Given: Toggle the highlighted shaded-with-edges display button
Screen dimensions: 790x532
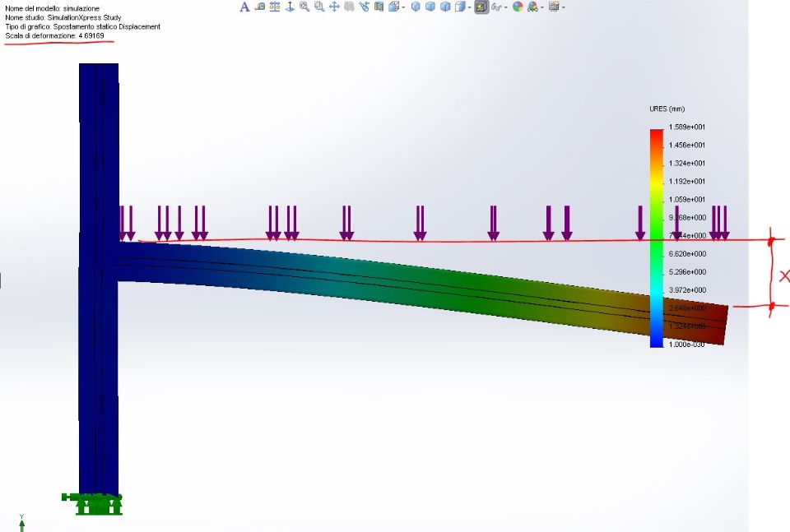Looking at the screenshot, I should [482, 7].
